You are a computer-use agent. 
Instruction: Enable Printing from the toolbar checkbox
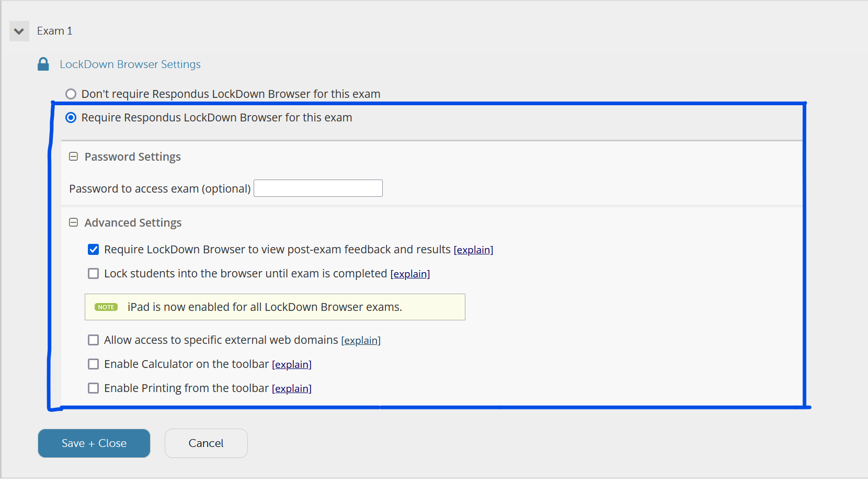coord(93,388)
